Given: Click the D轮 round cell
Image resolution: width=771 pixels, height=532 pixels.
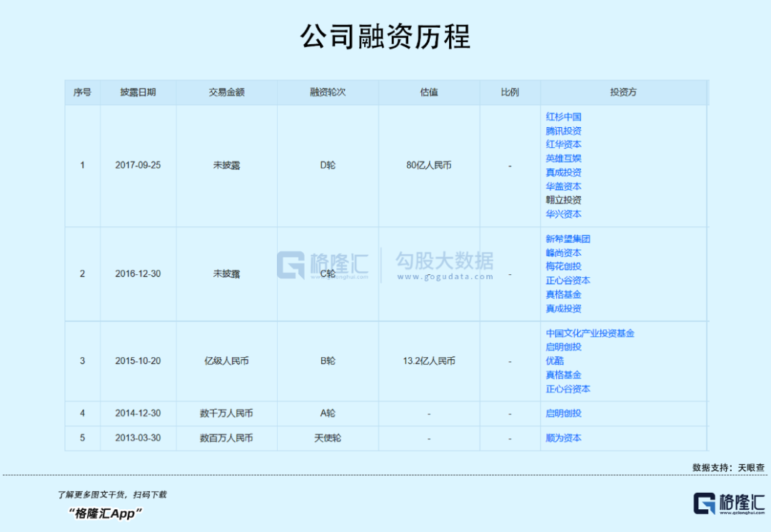Looking at the screenshot, I should pyautogui.click(x=328, y=166).
